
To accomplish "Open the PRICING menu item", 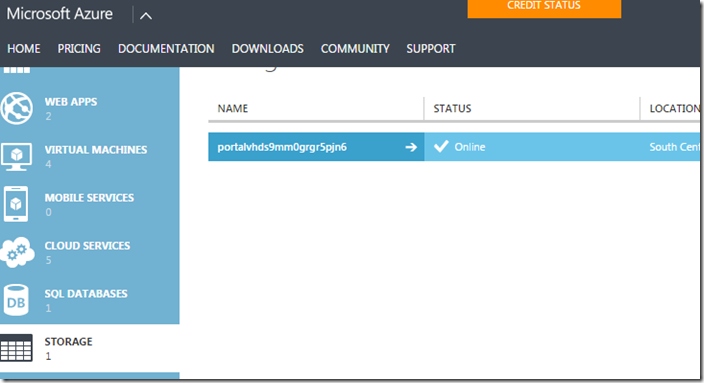I will click(79, 48).
